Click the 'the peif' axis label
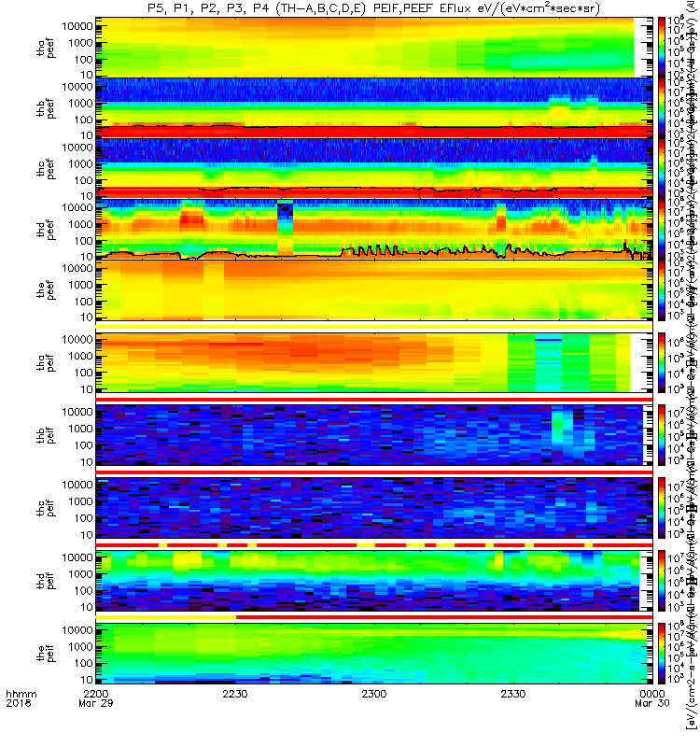Image resolution: width=700 pixels, height=747 pixels. (46, 654)
